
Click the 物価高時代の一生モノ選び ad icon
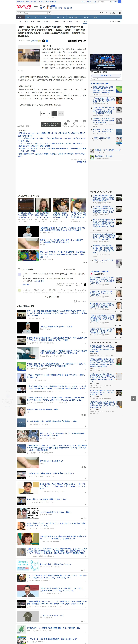coord(92,157)
